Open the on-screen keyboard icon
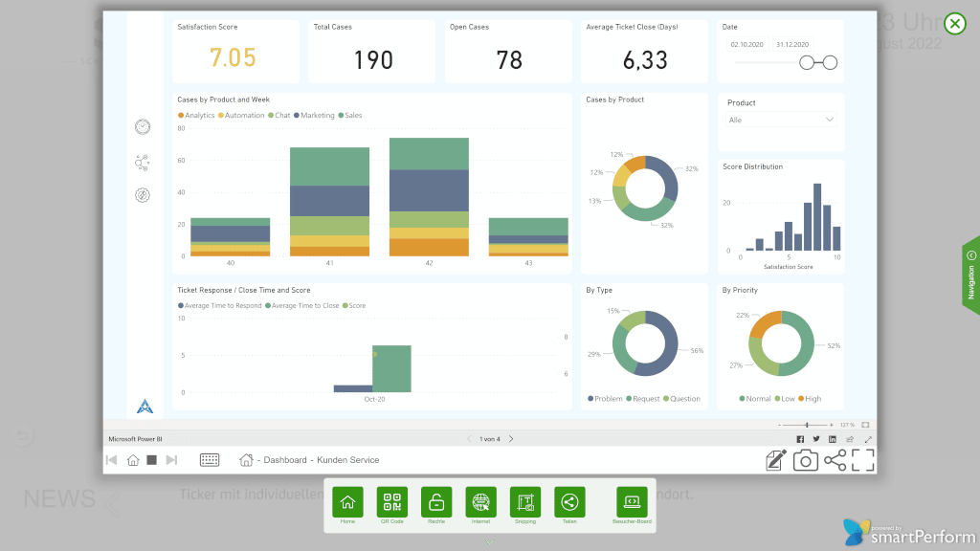Viewport: 980px width, 551px height. [x=210, y=460]
